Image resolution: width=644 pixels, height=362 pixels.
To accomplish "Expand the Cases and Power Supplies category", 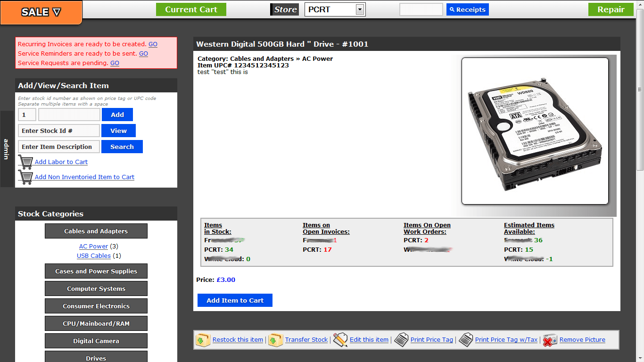I will point(96,271).
